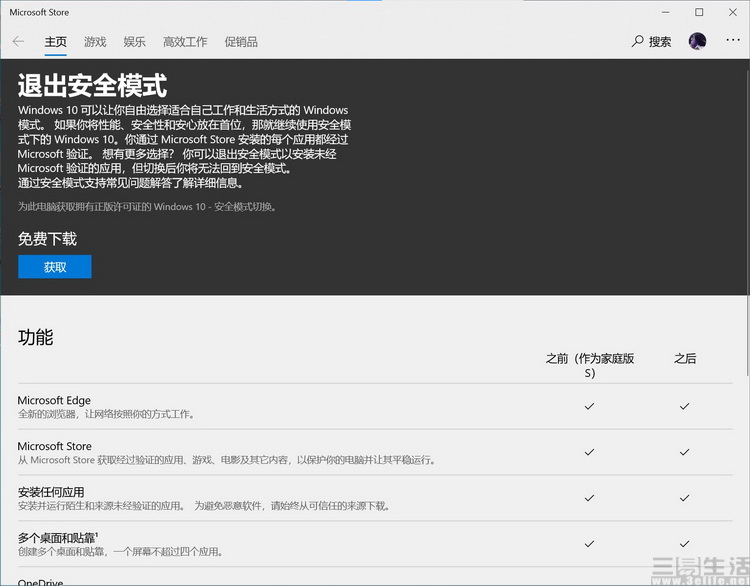
Task: Click the Microsoft Store window title
Action: tap(39, 12)
